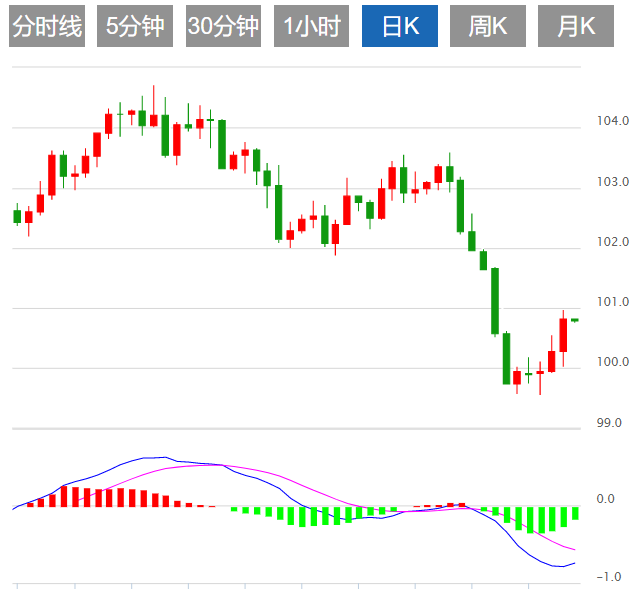Viewport: 644px width, 589px height.
Task: Click the 101.0 price axis label
Action: 613,302
